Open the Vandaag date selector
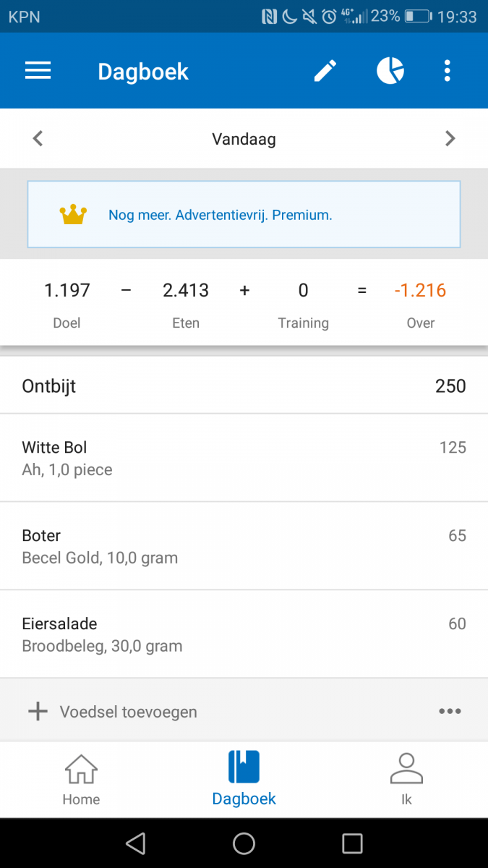The height and width of the screenshot is (868, 488). pos(244,139)
